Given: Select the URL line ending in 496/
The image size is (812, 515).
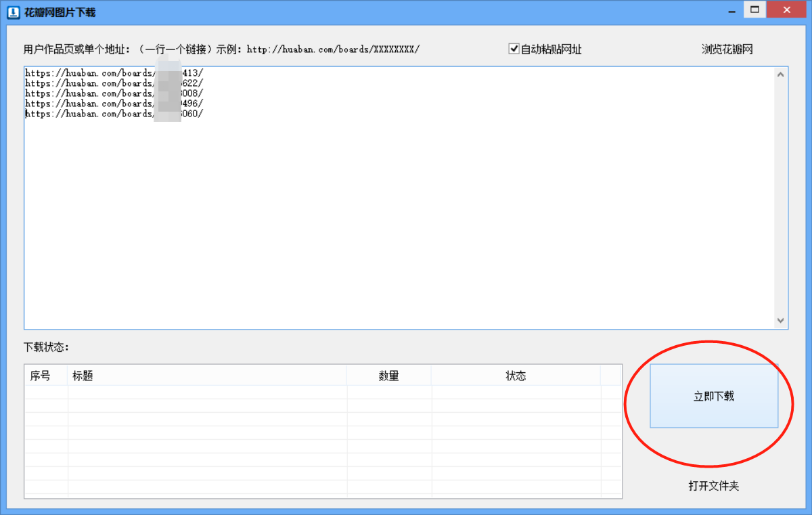Looking at the screenshot, I should [114, 104].
